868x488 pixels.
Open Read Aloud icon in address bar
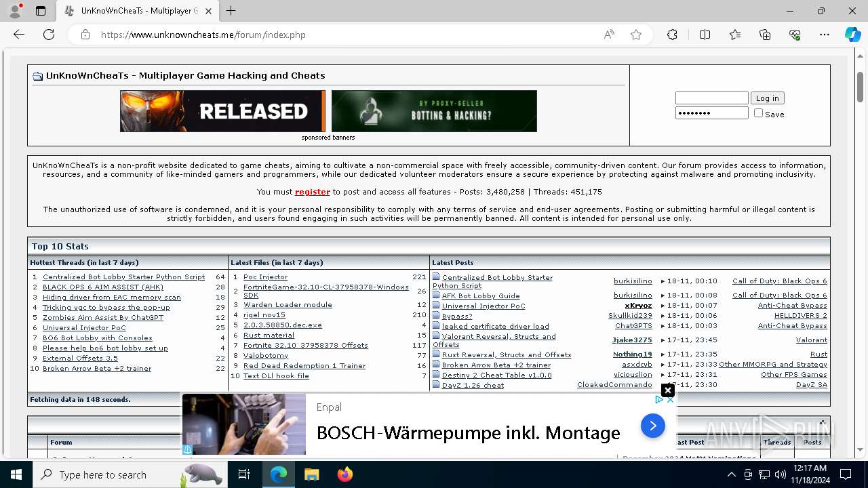(609, 35)
